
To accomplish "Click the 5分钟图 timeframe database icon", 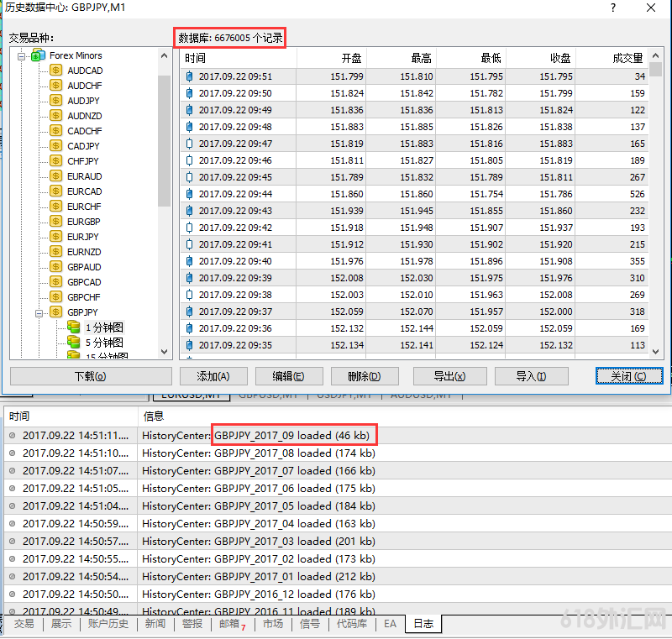I will [x=74, y=343].
